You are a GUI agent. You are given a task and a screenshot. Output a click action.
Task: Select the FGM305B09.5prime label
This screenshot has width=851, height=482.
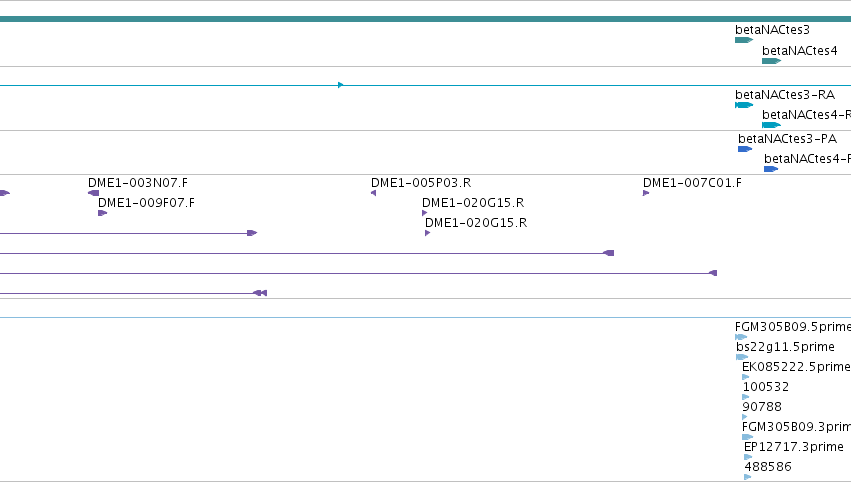793,327
